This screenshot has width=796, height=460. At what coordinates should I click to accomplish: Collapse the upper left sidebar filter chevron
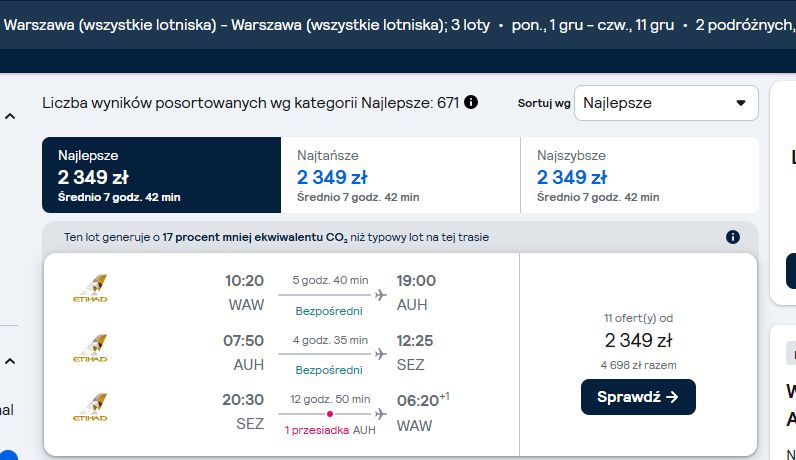click(x=10, y=116)
